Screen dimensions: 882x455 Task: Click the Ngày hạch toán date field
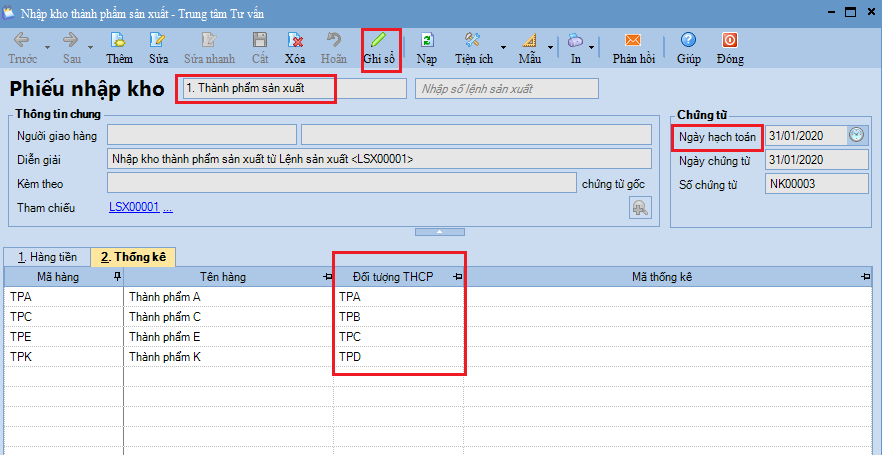[x=807, y=135]
